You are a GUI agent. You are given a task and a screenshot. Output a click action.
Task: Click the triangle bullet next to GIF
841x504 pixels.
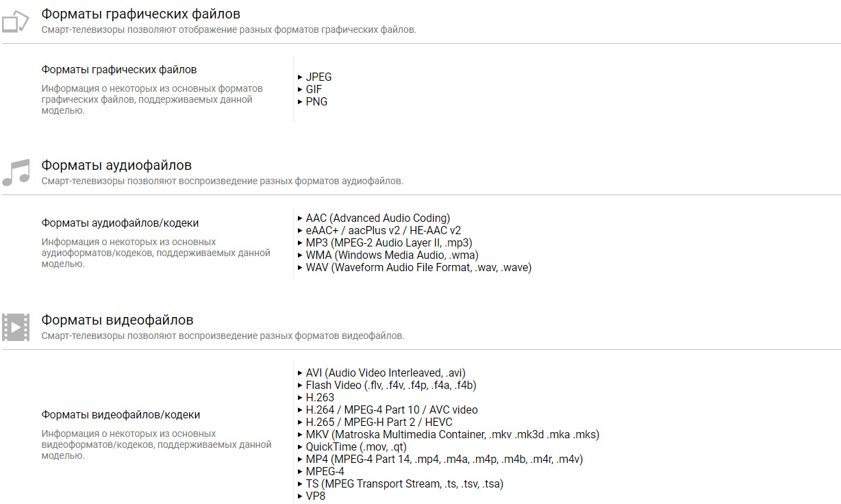300,90
